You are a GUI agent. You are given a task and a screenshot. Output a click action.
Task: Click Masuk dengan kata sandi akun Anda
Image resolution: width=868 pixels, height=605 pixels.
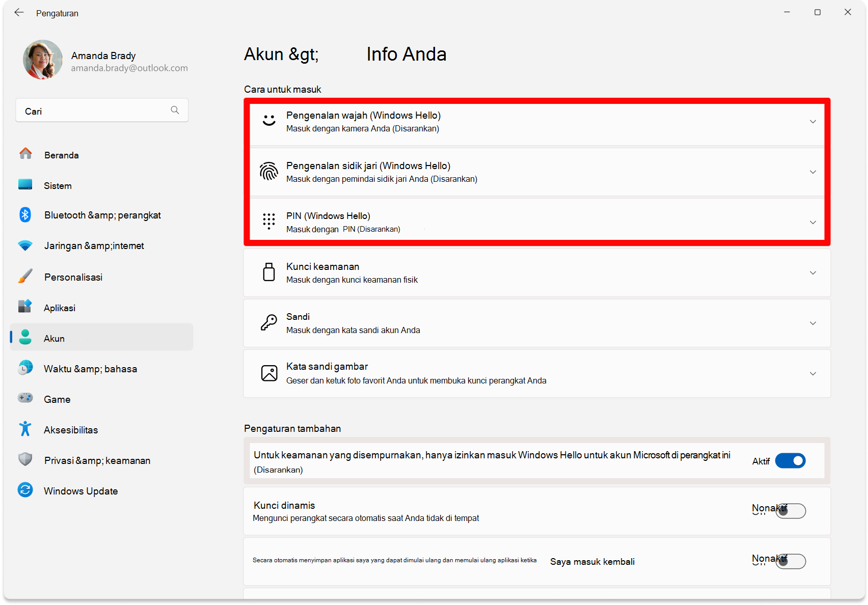coord(353,331)
